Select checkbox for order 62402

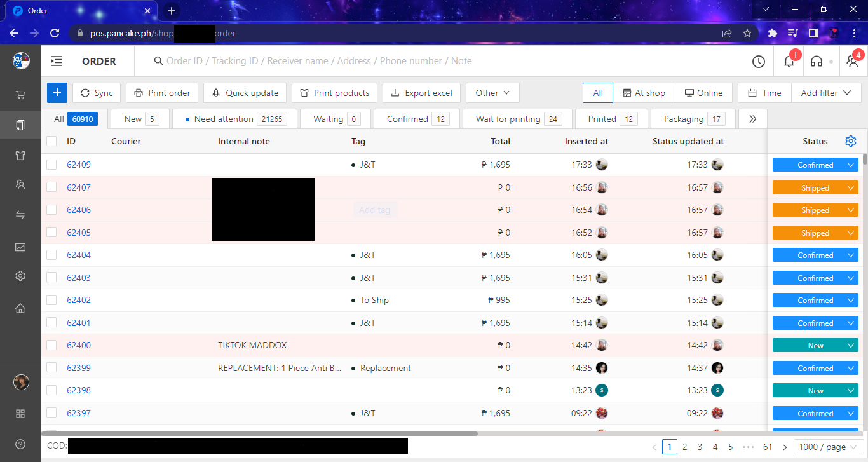tap(51, 300)
